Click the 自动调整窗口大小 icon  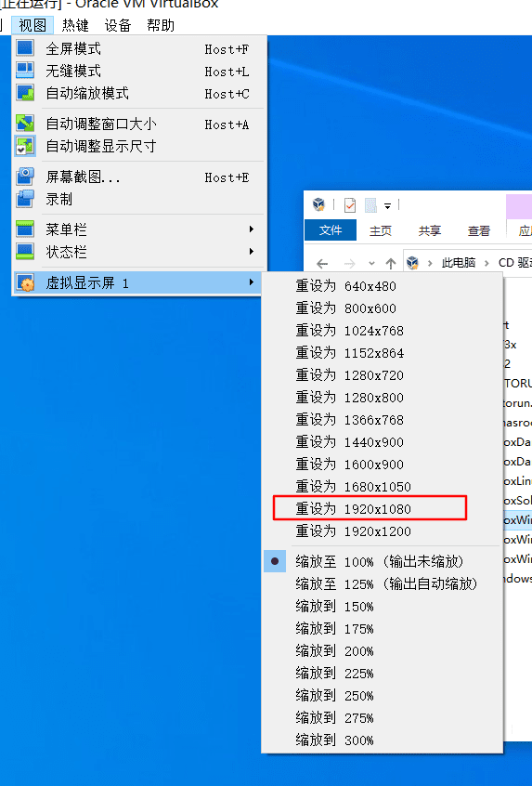click(x=25, y=124)
